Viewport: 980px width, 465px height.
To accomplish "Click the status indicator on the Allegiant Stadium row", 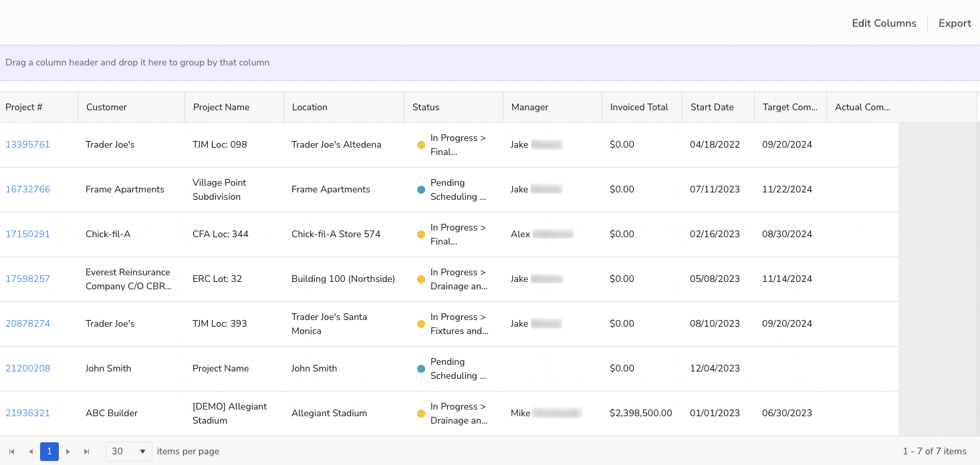I will (420, 413).
